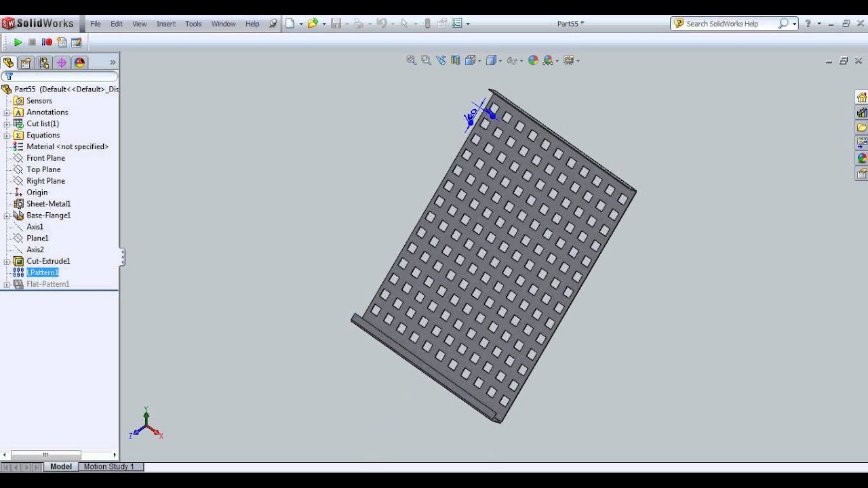Open the View Palette task pane tab
The width and height of the screenshot is (868, 488).
862,143
